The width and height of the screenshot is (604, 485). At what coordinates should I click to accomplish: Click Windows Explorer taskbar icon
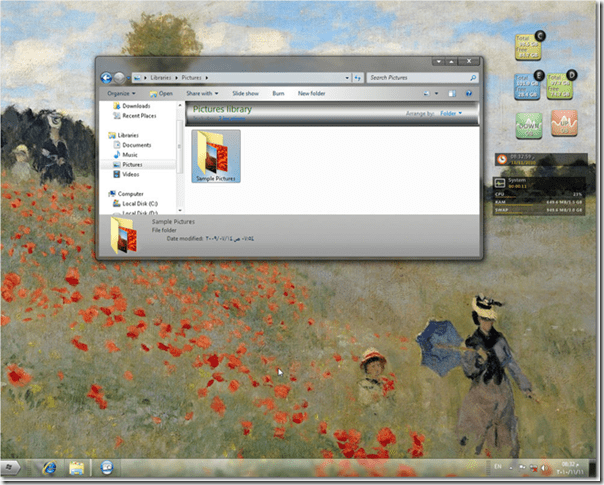(76, 467)
